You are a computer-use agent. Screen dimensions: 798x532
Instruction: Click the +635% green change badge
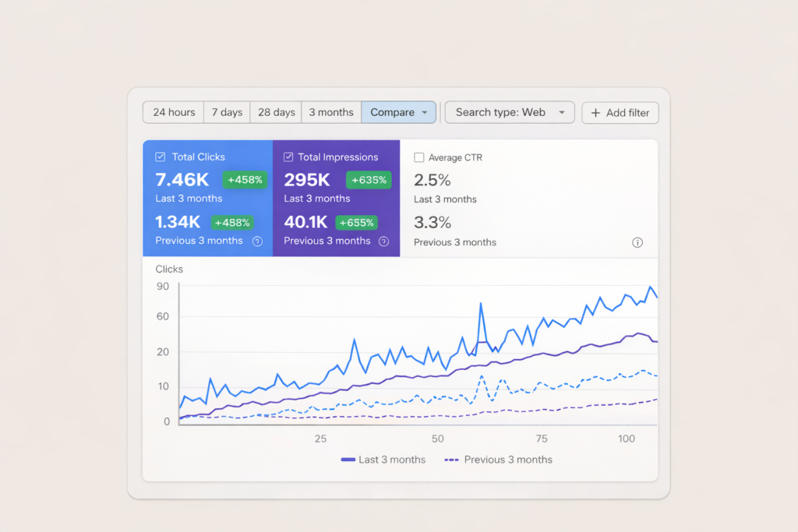[x=369, y=180]
